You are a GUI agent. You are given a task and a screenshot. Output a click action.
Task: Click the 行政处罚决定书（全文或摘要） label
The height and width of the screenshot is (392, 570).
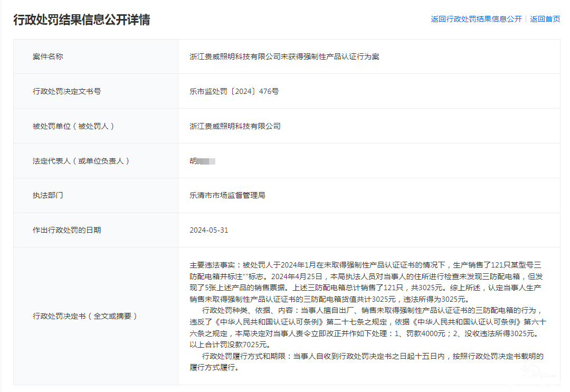85,317
